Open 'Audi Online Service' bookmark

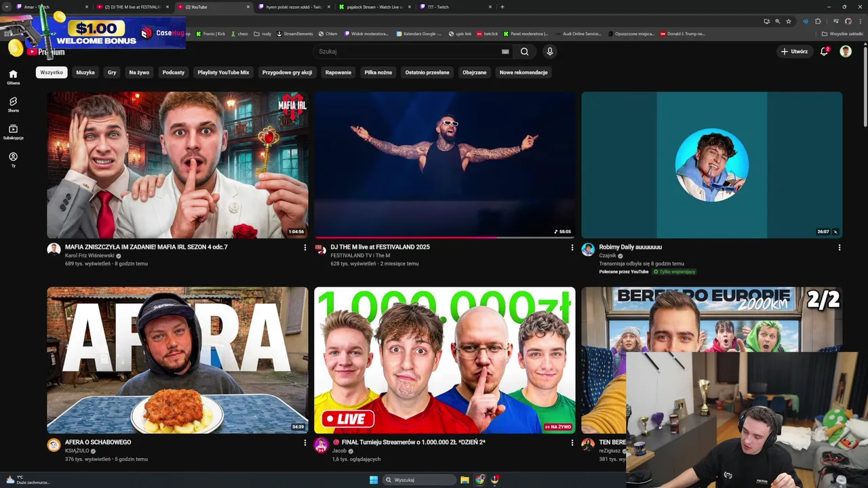click(x=578, y=33)
